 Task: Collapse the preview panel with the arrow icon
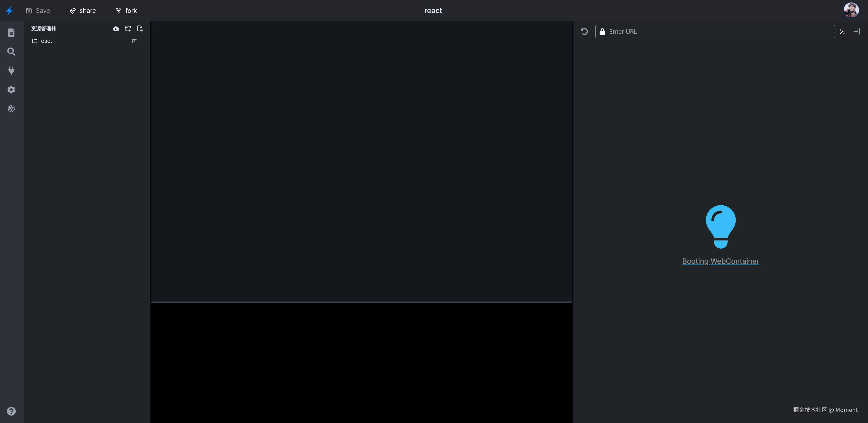tap(856, 32)
